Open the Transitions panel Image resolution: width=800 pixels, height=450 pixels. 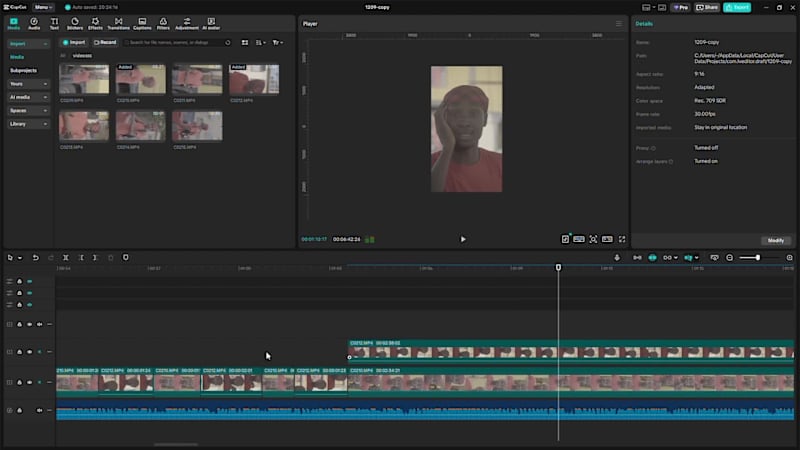click(118, 23)
